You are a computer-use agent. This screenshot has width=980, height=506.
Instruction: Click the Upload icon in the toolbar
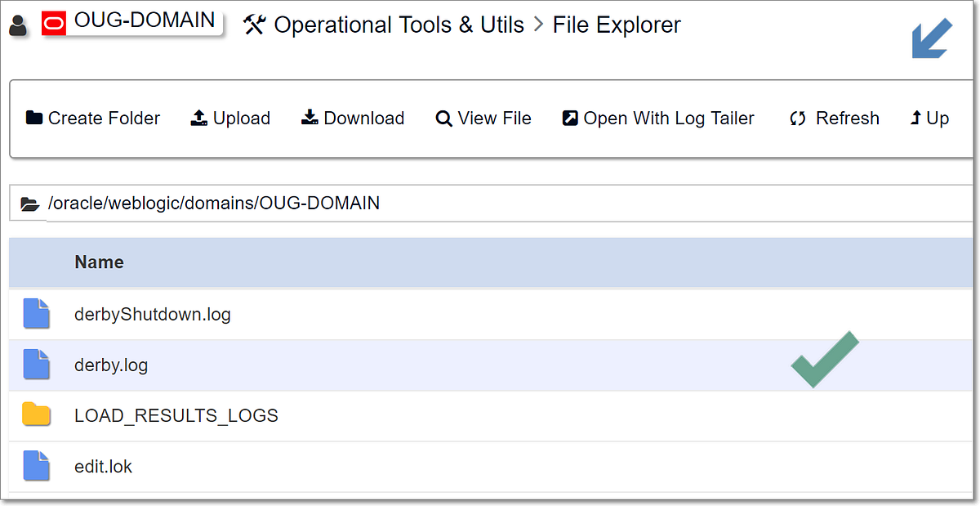pyautogui.click(x=198, y=118)
